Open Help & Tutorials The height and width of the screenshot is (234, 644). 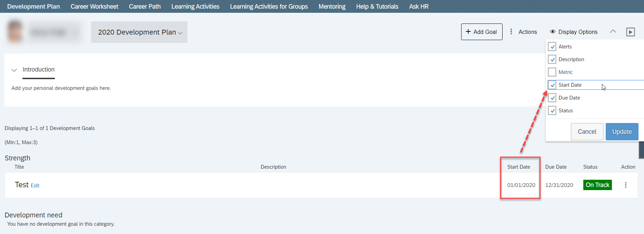pyautogui.click(x=377, y=7)
